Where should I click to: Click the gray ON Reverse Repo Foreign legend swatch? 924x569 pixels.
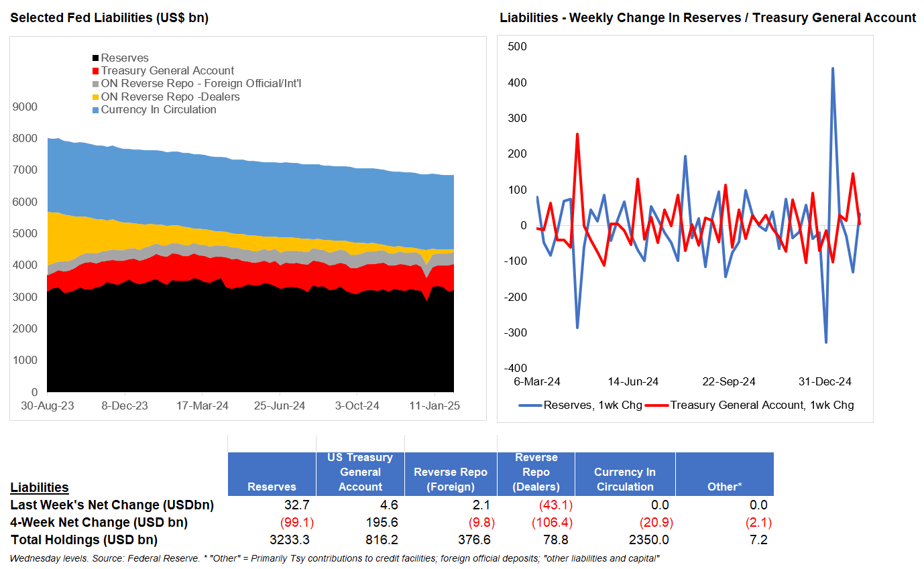(96, 84)
